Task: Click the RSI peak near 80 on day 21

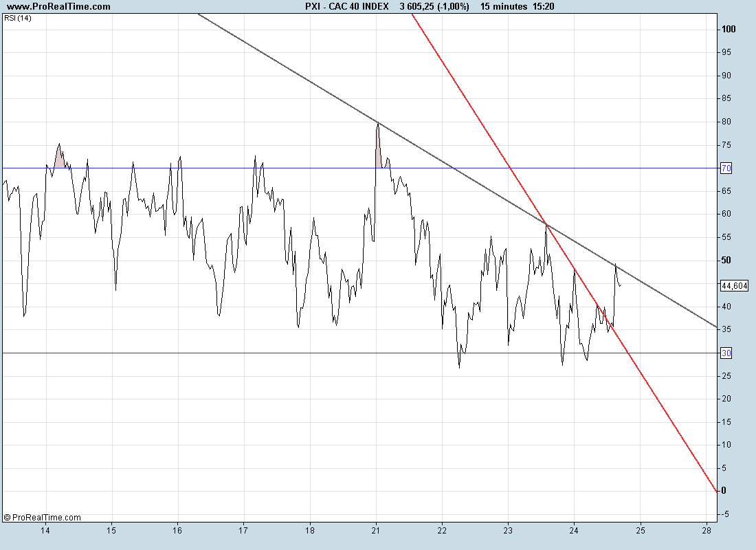Action: (377, 124)
